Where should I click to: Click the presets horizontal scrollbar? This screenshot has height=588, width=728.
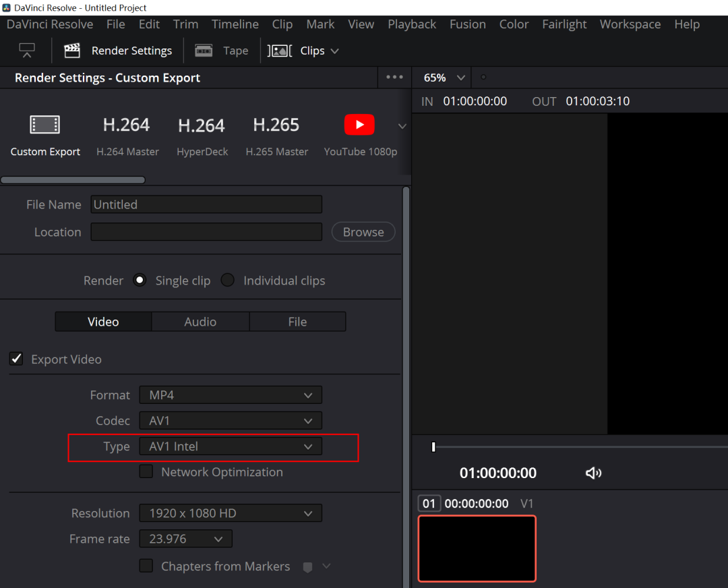pos(73,180)
